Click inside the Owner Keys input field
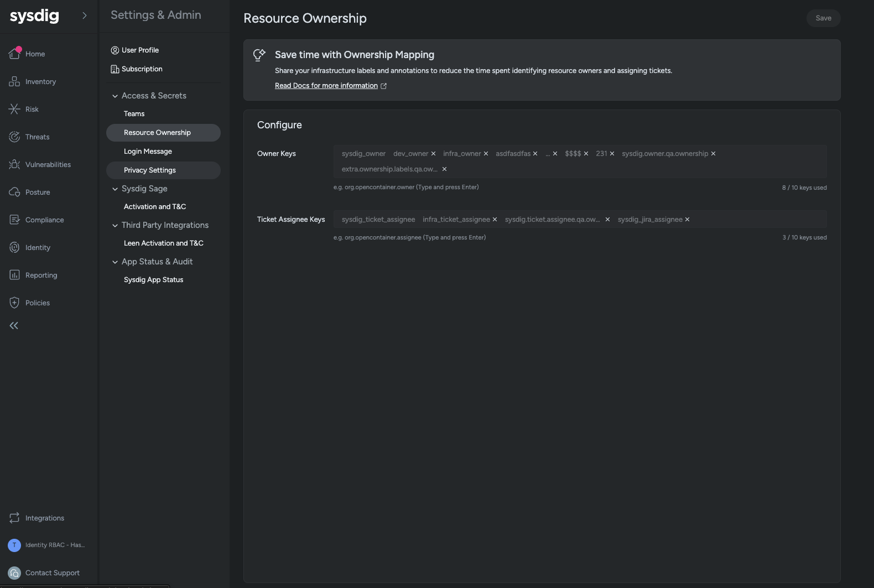This screenshot has width=874, height=588. (x=608, y=169)
